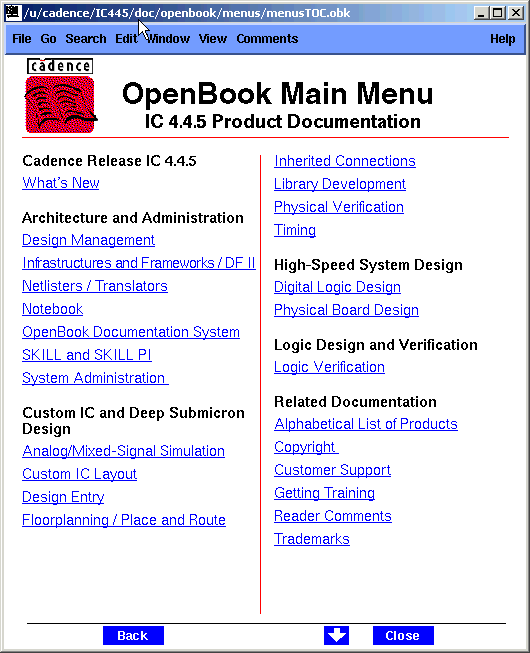
Task: Open the Help menu
Action: [x=503, y=39]
